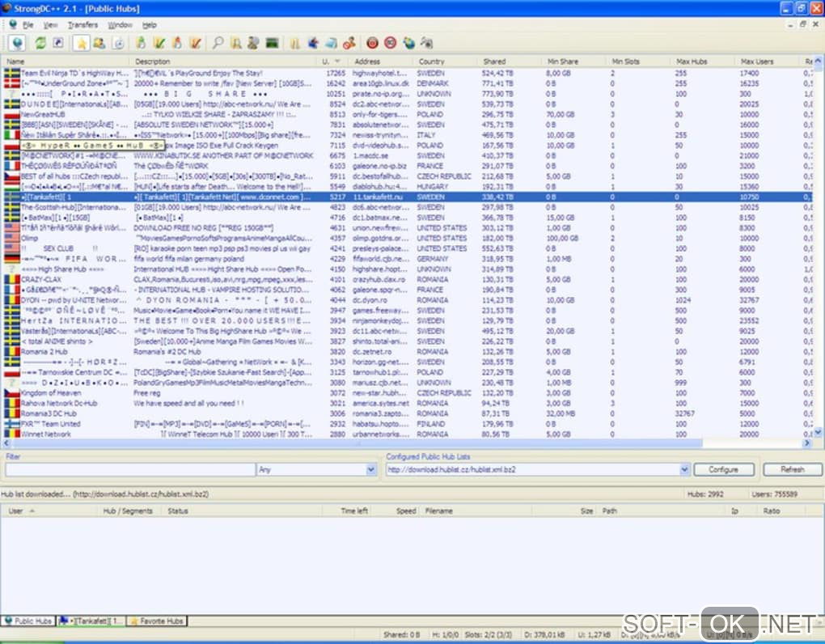
Task: Switch to the Favorite Hubs bottom tab
Action: point(159,621)
